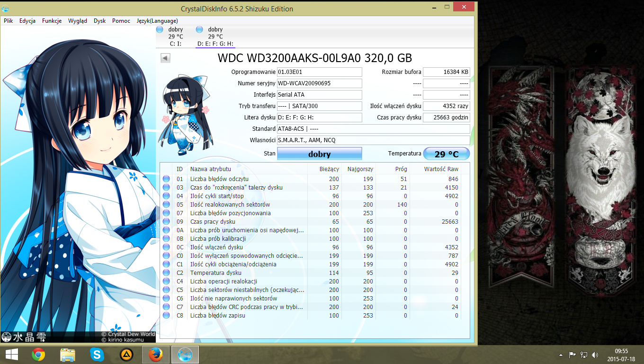
Task: Click the Ilość włączeń dysku 4352 razy field
Action: pyautogui.click(x=447, y=106)
